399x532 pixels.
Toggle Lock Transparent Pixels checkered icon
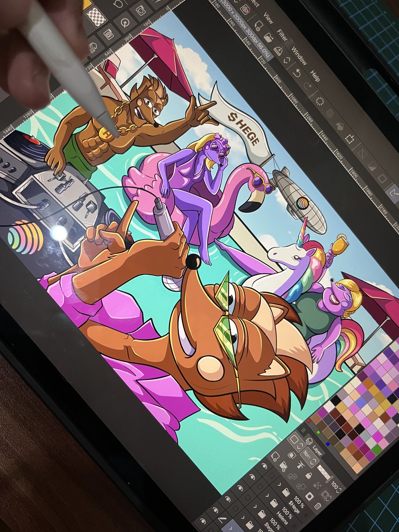[x=317, y=485]
